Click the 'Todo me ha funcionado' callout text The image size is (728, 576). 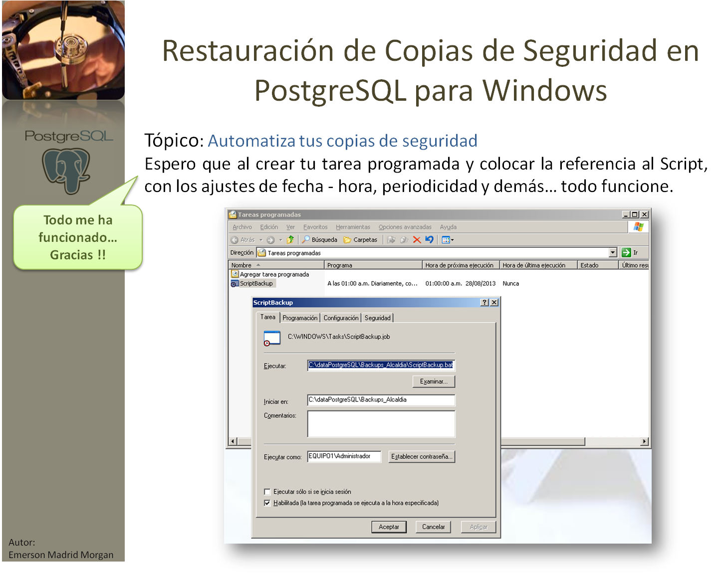[78, 237]
